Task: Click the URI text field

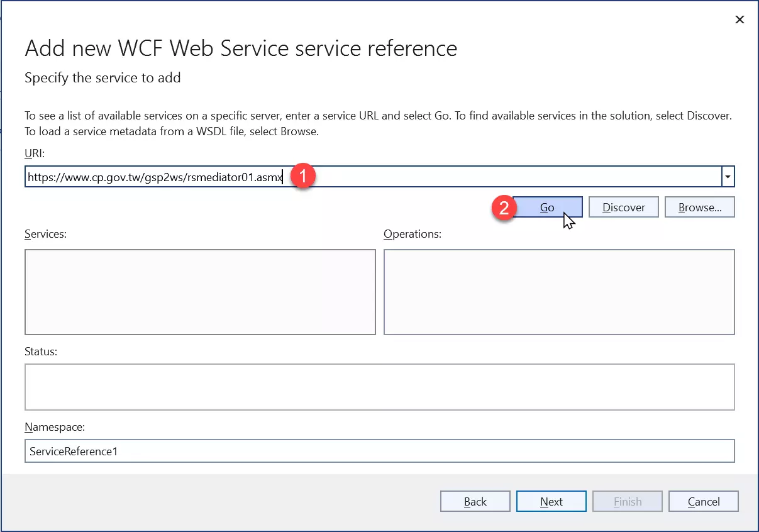Action: (373, 177)
